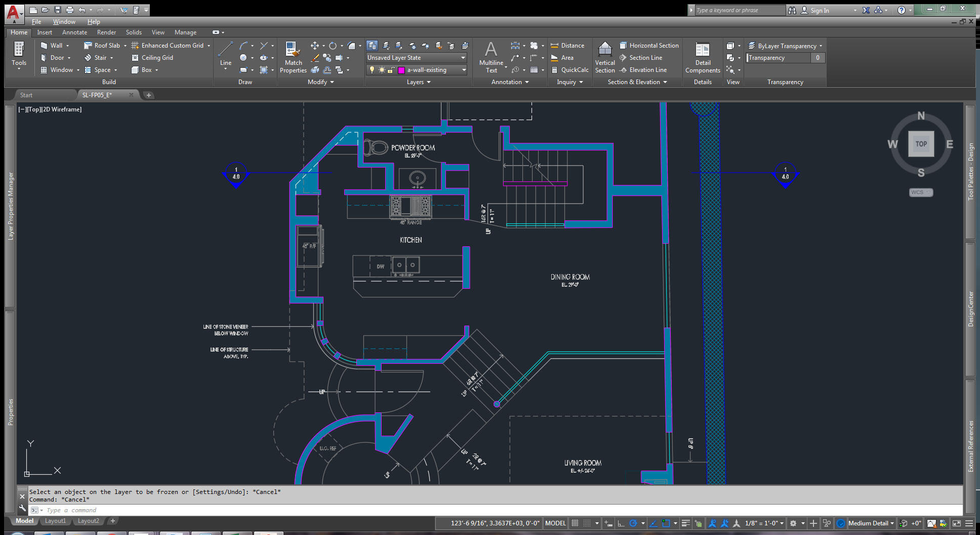Toggle the drawing grid display in status bar
This screenshot has height=535, width=980.
[x=575, y=523]
